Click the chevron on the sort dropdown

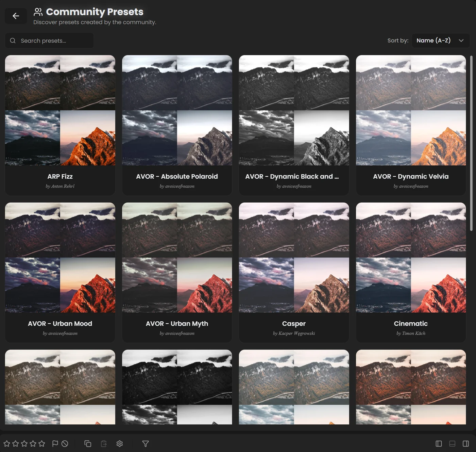click(x=461, y=41)
